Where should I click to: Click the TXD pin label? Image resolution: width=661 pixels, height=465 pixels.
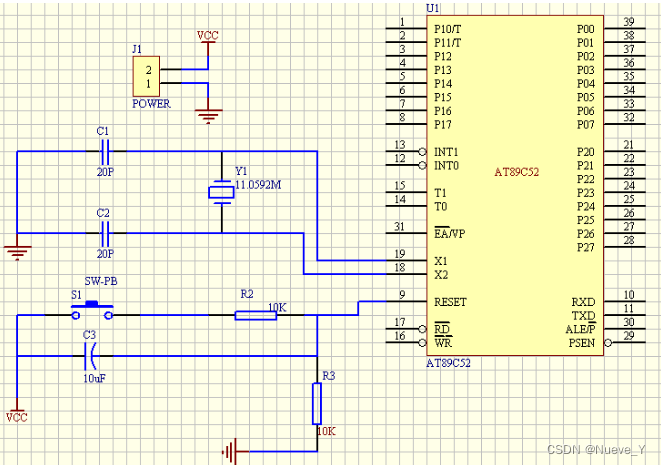tap(583, 315)
